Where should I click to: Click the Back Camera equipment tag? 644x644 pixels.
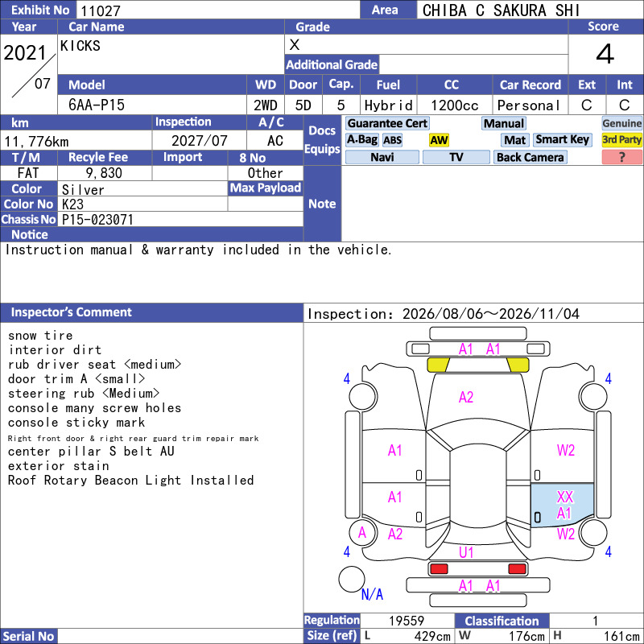pyautogui.click(x=530, y=157)
